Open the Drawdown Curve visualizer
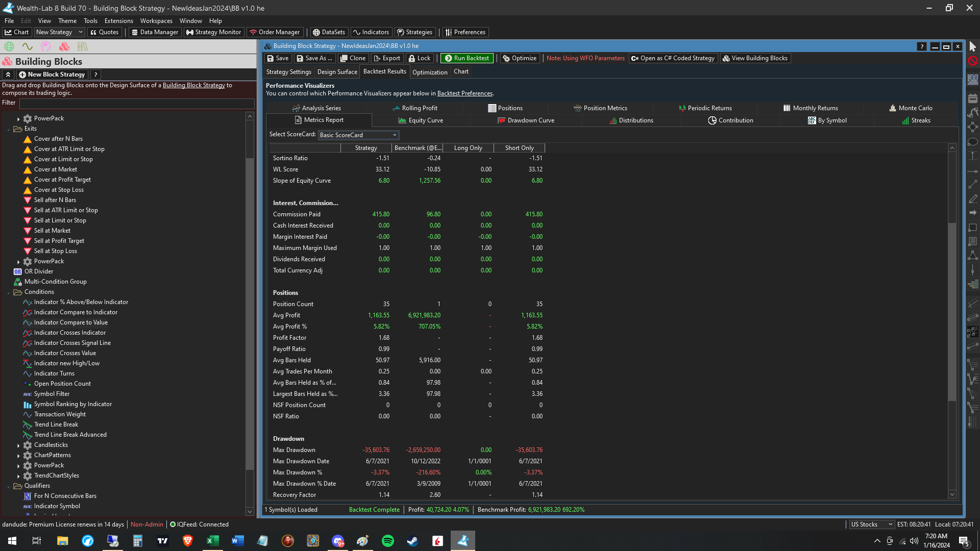 526,120
